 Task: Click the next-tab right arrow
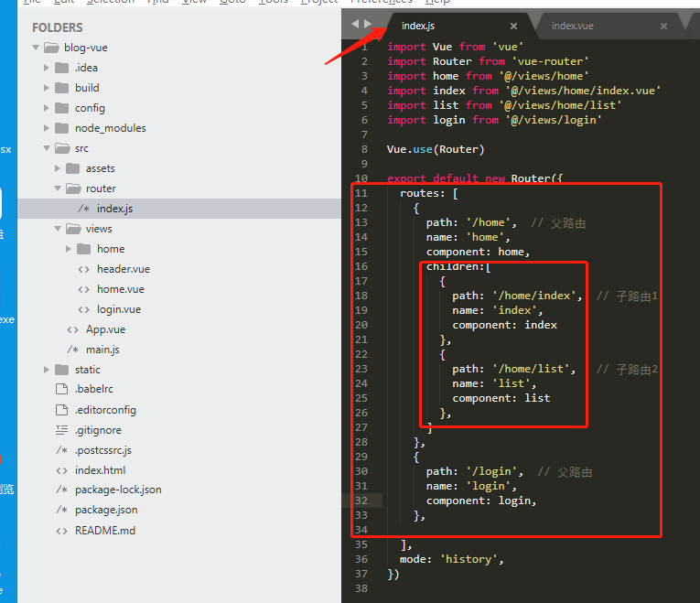coord(368,24)
